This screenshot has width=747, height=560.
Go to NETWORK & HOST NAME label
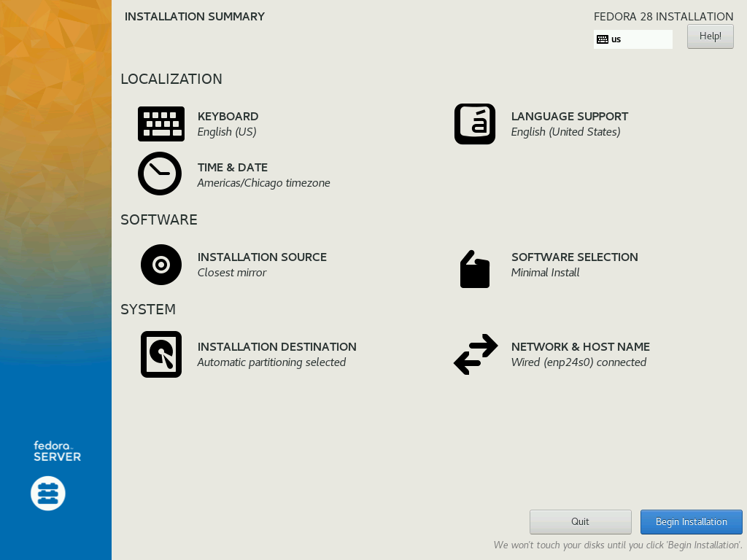tap(580, 347)
